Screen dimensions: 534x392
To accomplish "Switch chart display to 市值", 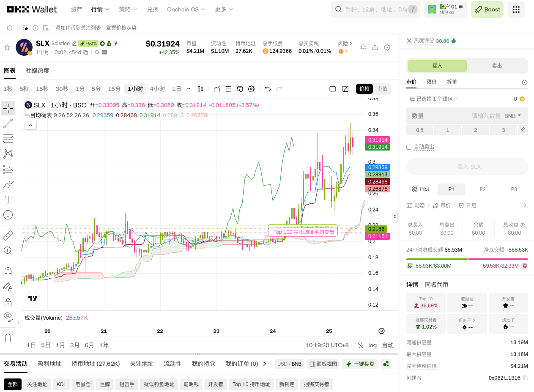I will click(382, 89).
